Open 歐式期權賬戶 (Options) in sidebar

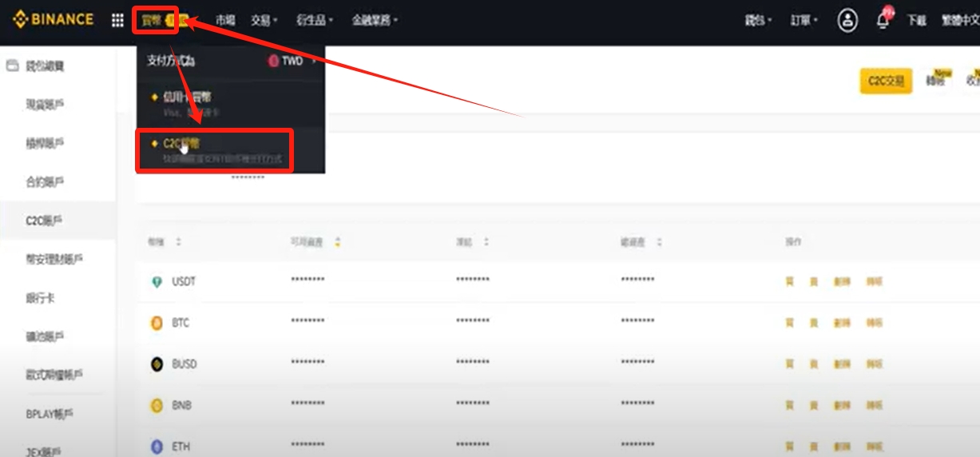click(x=54, y=375)
